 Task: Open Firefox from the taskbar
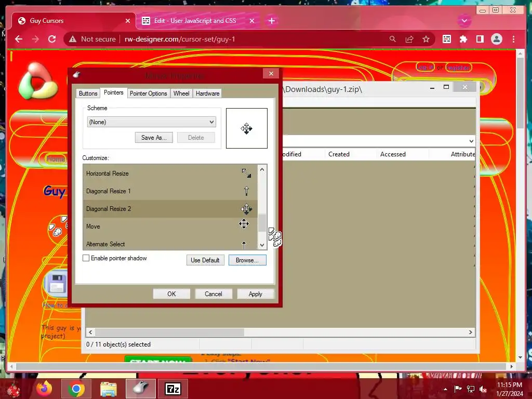point(45,389)
